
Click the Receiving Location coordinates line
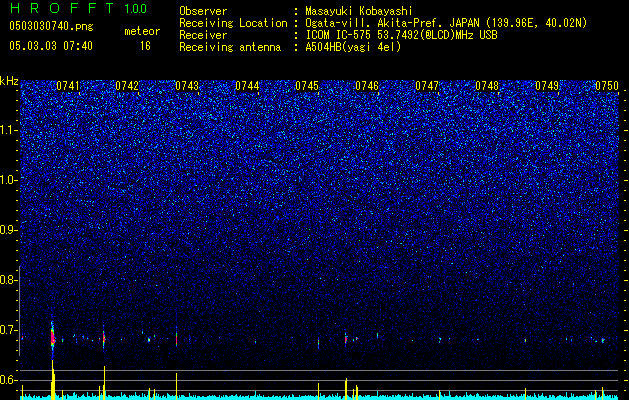(x=446, y=23)
